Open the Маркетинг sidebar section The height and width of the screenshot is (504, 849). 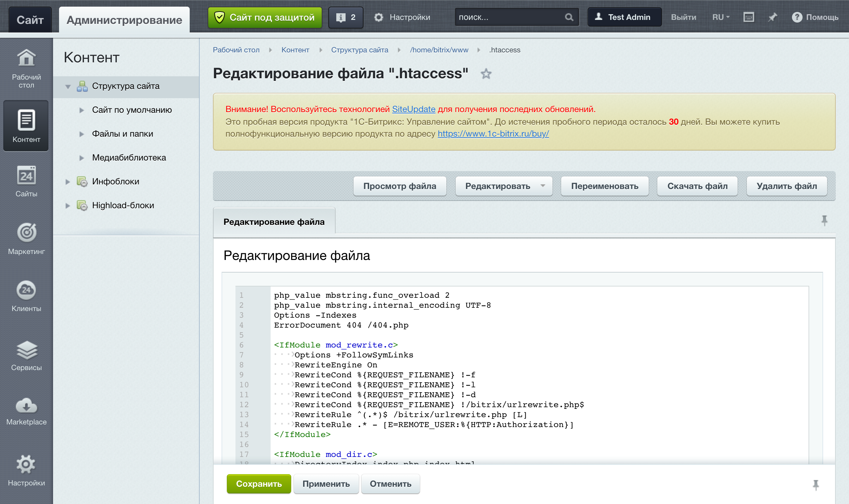[x=26, y=238]
